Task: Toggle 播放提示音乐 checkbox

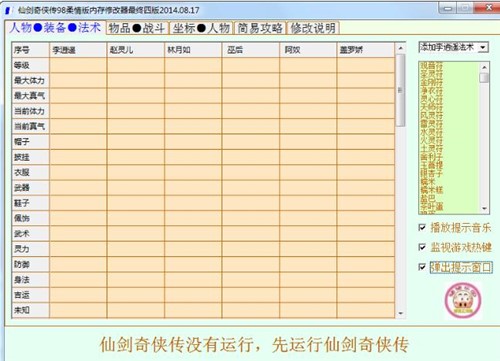Action: [x=422, y=228]
